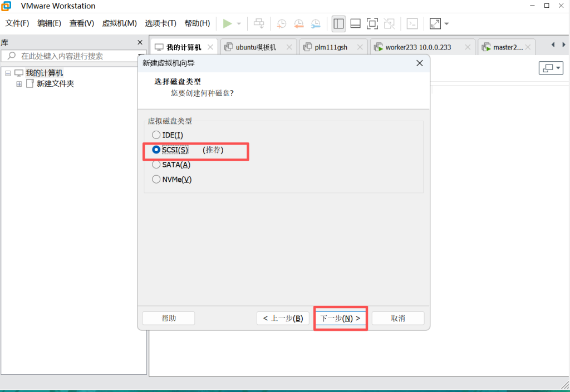Click the take snapshot clock icon
570x392 pixels.
pyautogui.click(x=282, y=23)
